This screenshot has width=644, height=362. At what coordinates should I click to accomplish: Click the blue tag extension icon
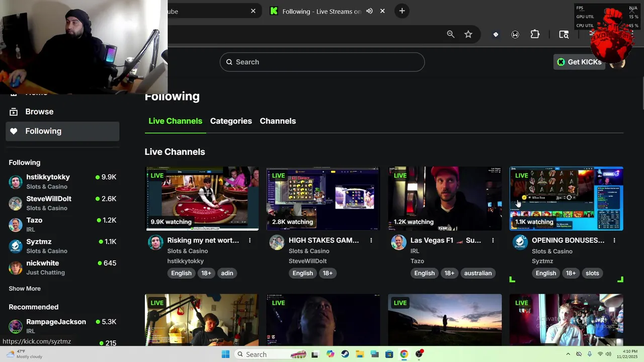[496, 35]
